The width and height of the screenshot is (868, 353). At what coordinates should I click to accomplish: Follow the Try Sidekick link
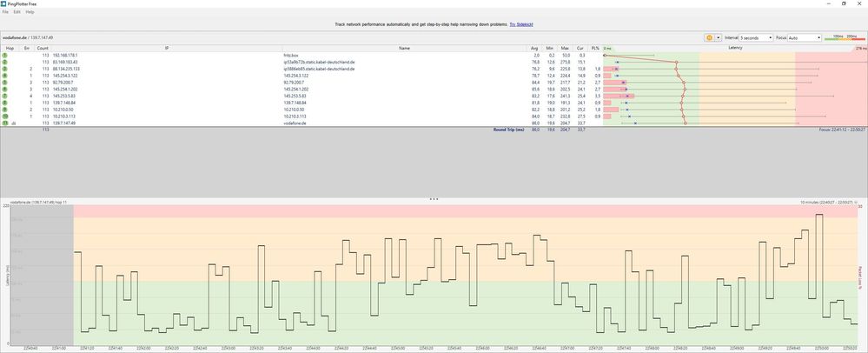click(521, 25)
